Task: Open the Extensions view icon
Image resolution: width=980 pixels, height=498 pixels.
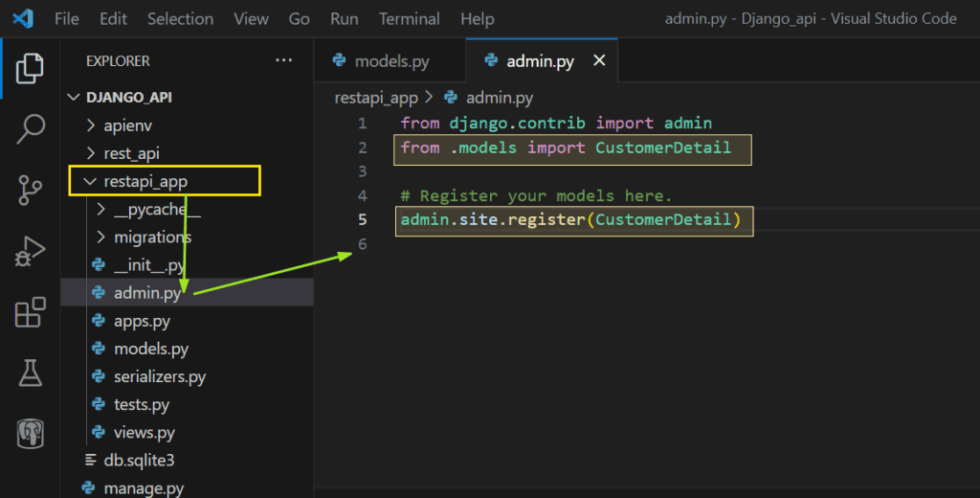Action: [30, 311]
